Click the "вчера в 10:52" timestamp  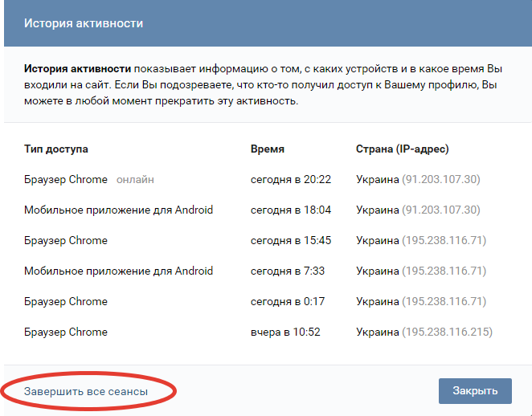(286, 332)
